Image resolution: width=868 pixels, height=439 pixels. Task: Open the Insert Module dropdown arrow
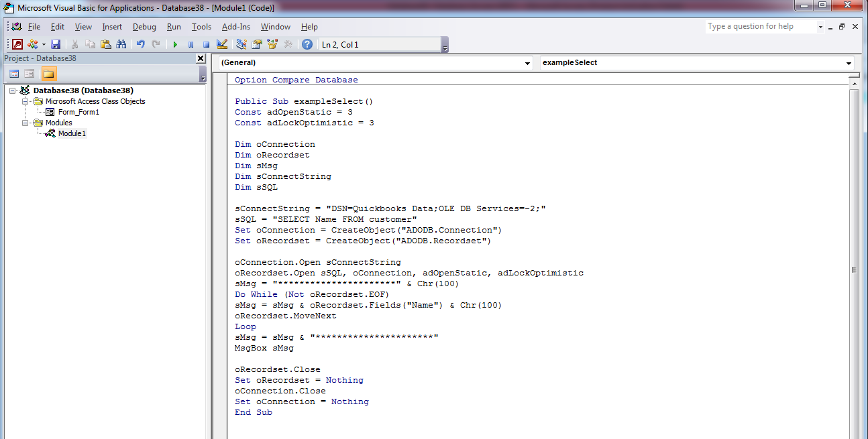tap(44, 44)
